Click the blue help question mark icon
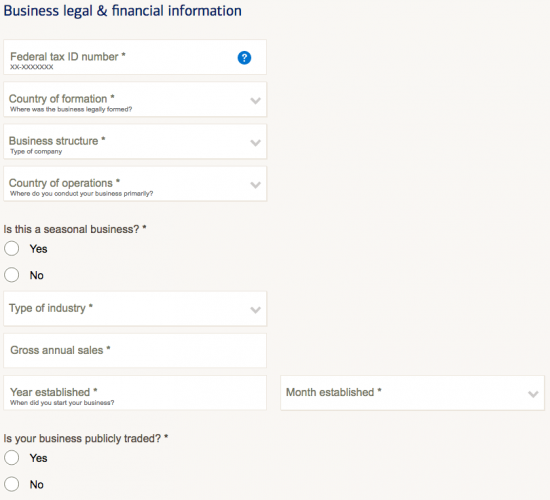 tap(244, 58)
